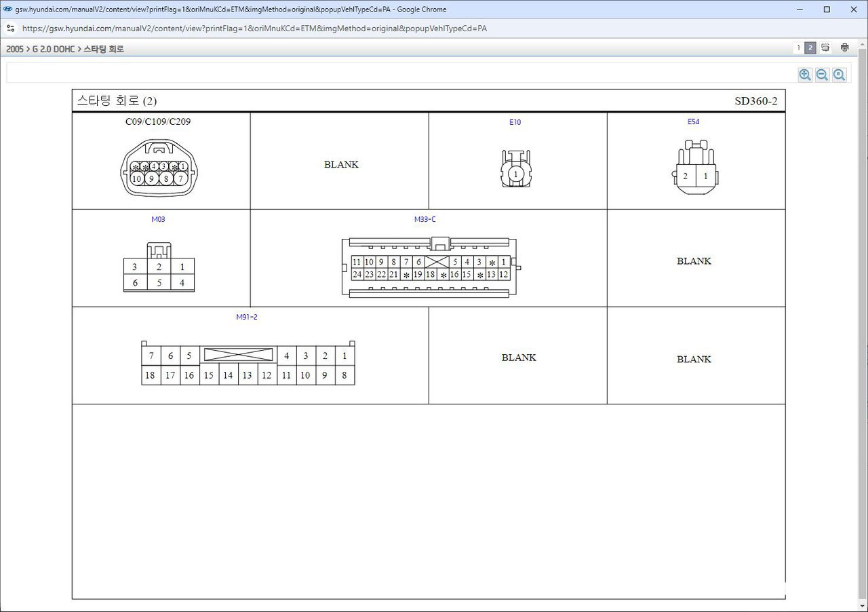Screen dimensions: 868x612
Task: Click the zoom in magnifier icon
Action: [x=805, y=75]
